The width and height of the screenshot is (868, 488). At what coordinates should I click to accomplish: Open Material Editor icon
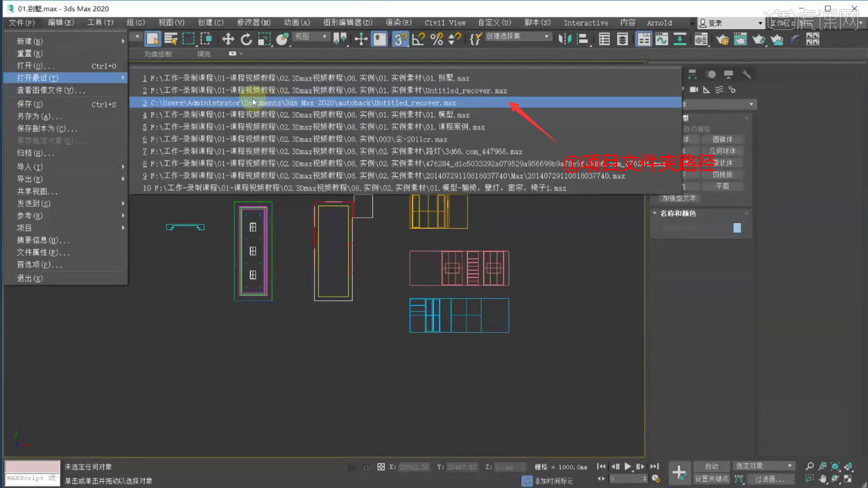[x=701, y=39]
